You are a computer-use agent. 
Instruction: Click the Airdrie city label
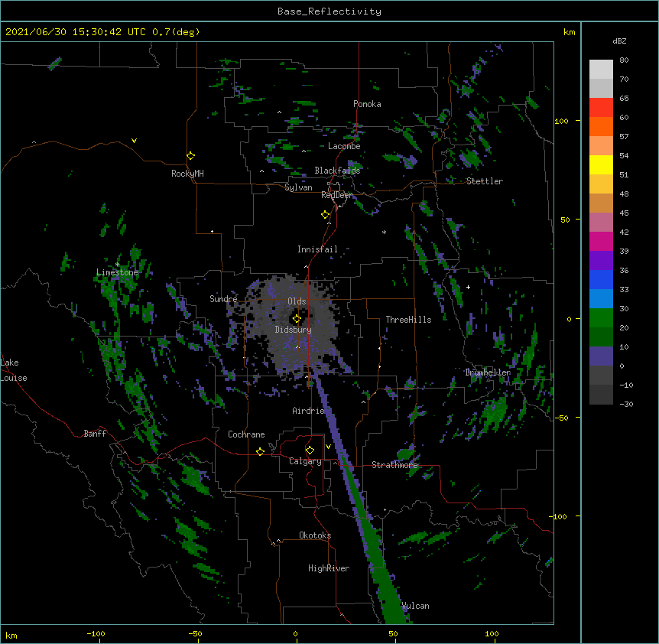tap(308, 411)
